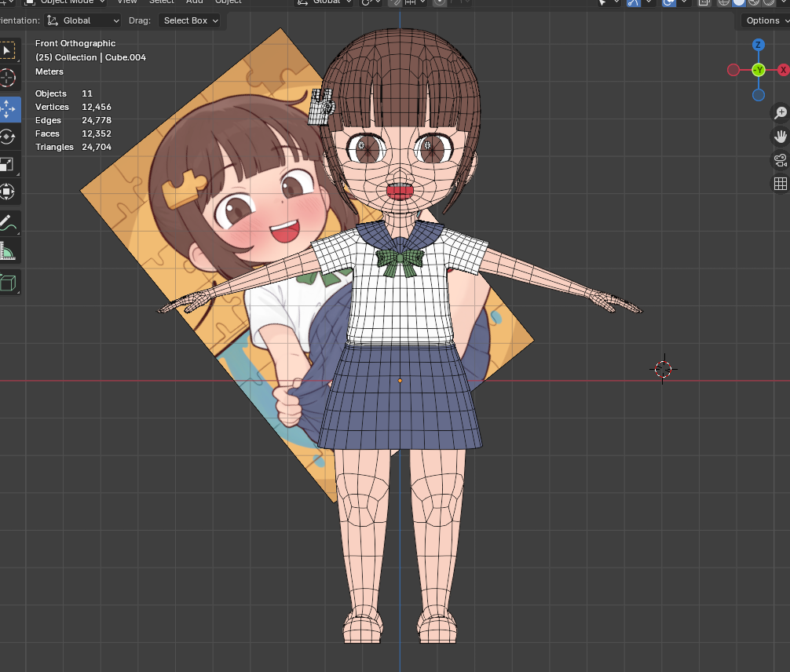The width and height of the screenshot is (790, 672).
Task: Click the zoom magnifier navigation icon
Action: 781,112
